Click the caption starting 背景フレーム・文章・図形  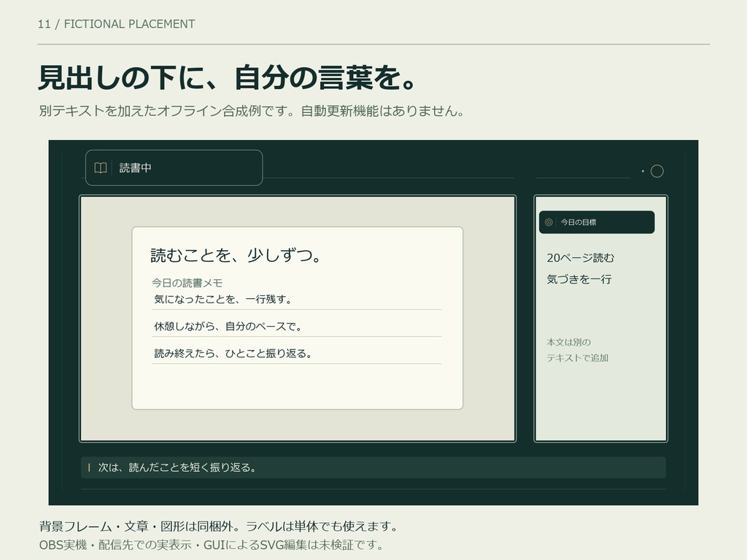[x=219, y=526]
